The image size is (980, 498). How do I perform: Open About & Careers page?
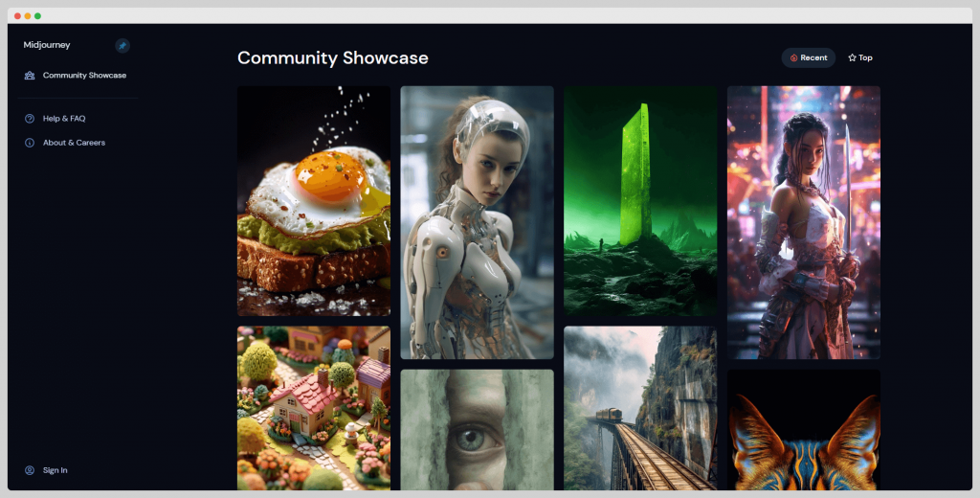74,143
